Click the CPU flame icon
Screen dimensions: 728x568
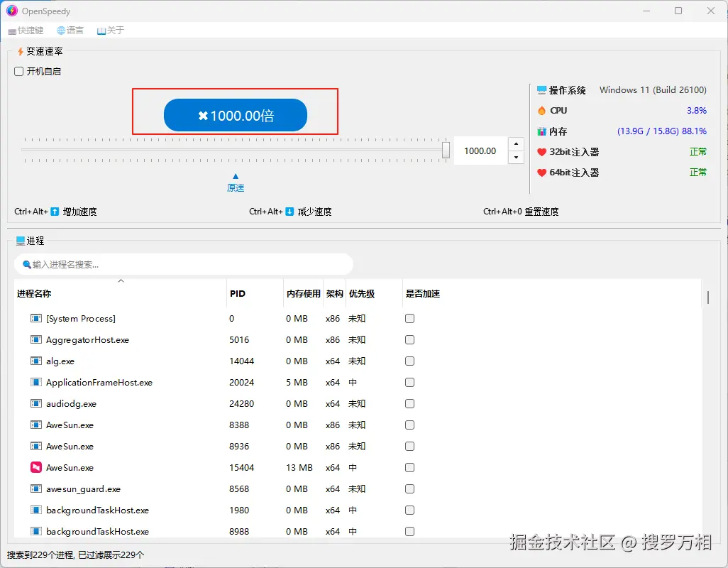[541, 111]
